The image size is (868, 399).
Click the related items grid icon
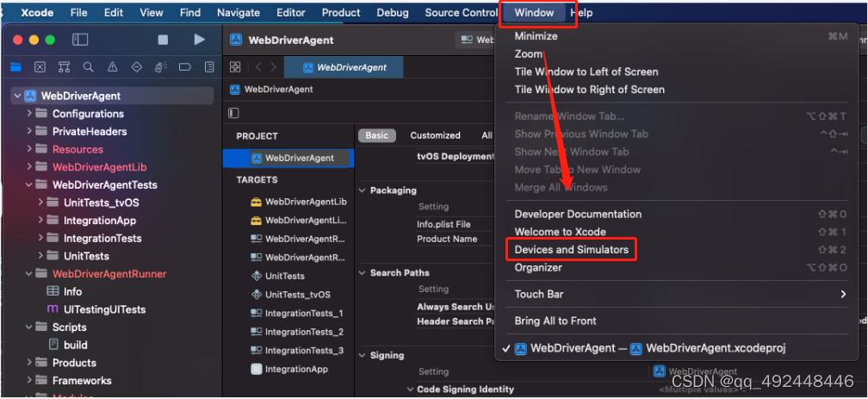tap(235, 67)
